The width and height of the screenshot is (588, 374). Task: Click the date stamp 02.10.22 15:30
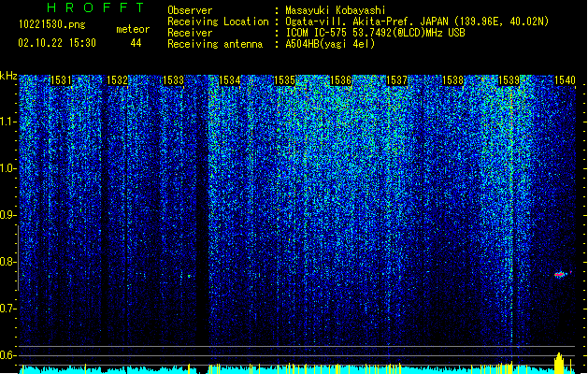(x=57, y=43)
